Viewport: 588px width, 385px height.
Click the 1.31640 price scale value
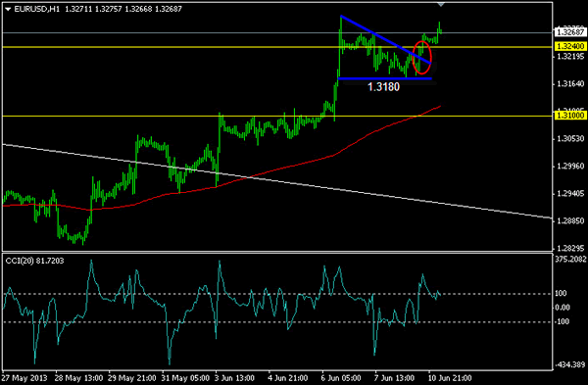click(x=570, y=84)
